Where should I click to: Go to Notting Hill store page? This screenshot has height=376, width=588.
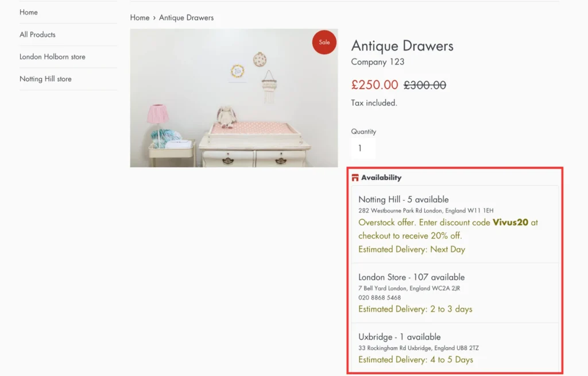(x=45, y=79)
